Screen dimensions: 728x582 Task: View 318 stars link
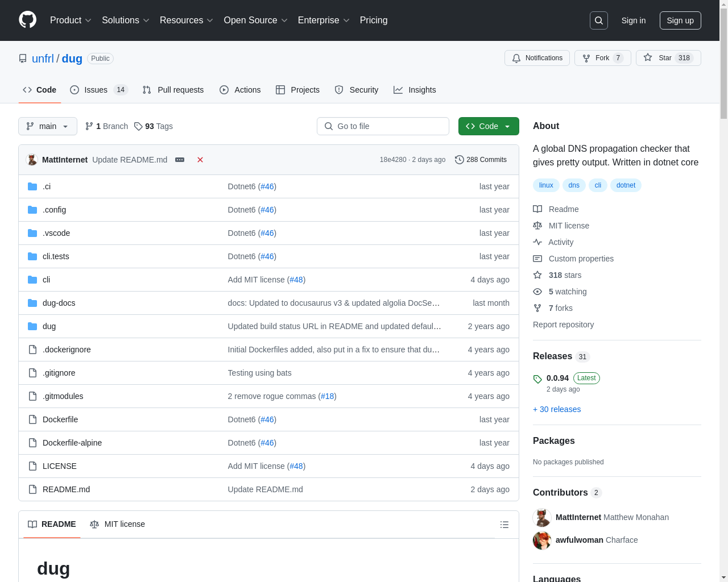(557, 275)
